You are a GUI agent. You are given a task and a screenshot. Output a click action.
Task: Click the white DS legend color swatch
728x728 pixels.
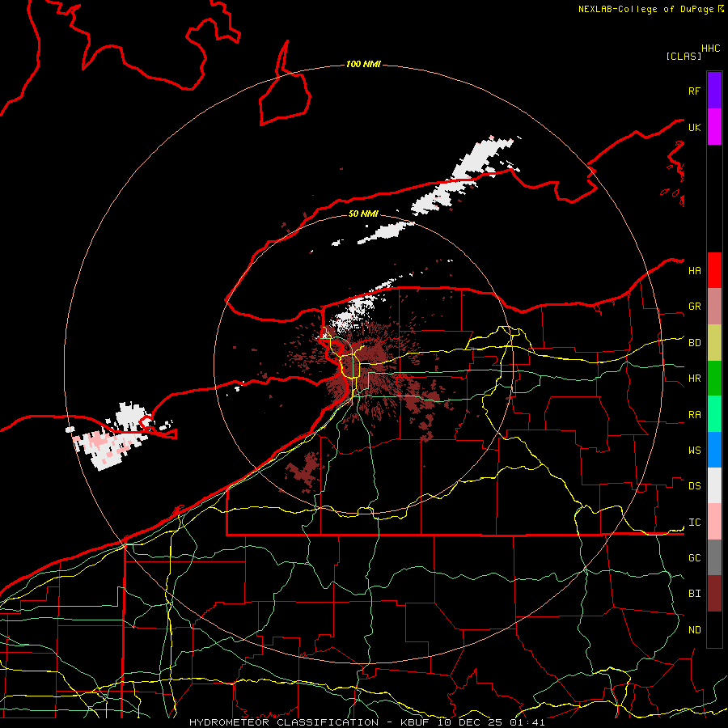[x=714, y=485]
